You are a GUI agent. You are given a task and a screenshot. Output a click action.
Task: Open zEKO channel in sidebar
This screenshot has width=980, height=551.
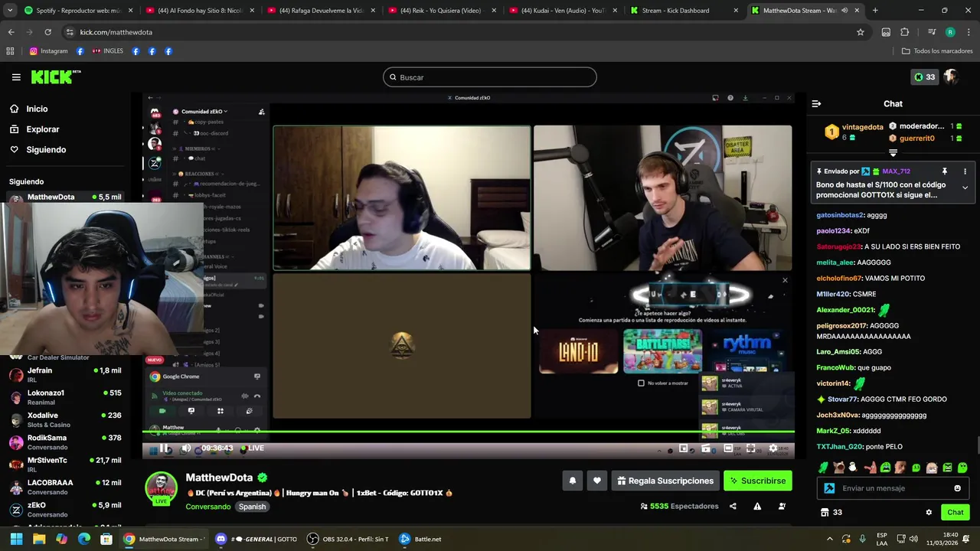point(66,510)
